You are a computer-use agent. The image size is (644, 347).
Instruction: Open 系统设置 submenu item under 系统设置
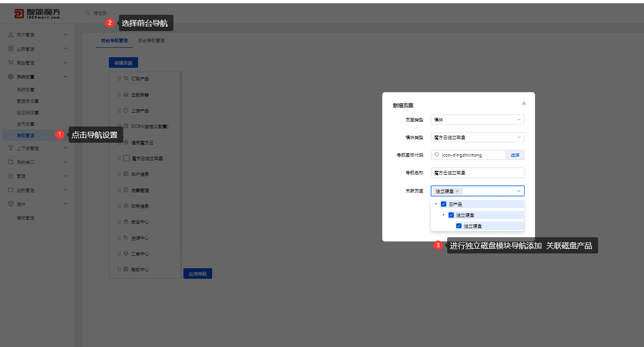(25, 90)
